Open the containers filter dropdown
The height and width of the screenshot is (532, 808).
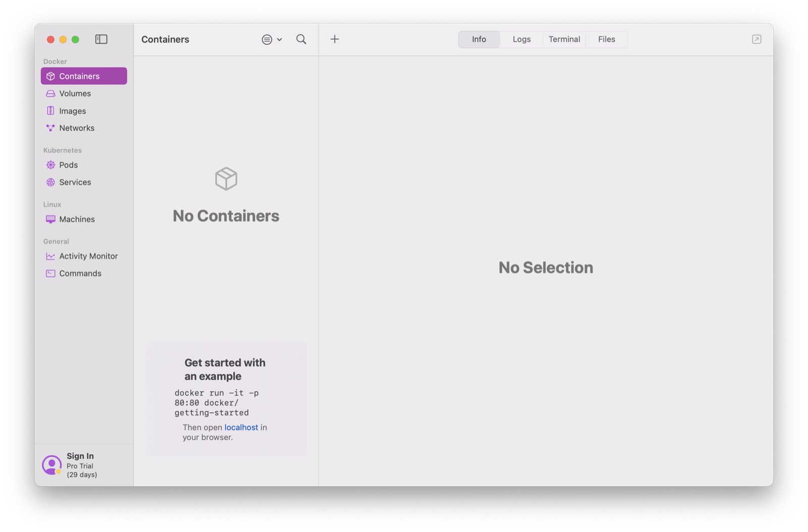coord(272,39)
